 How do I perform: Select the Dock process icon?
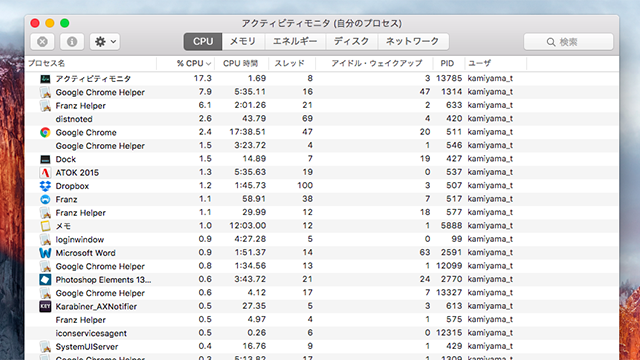point(45,159)
